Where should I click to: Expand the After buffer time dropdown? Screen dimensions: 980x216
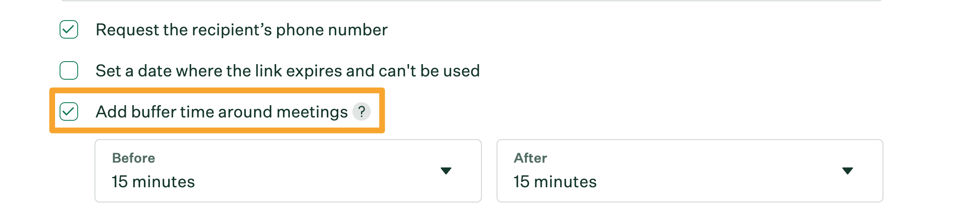coord(689,171)
